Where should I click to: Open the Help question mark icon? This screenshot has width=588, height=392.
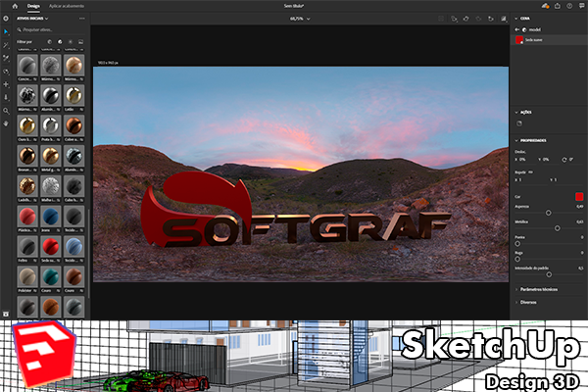569,6
